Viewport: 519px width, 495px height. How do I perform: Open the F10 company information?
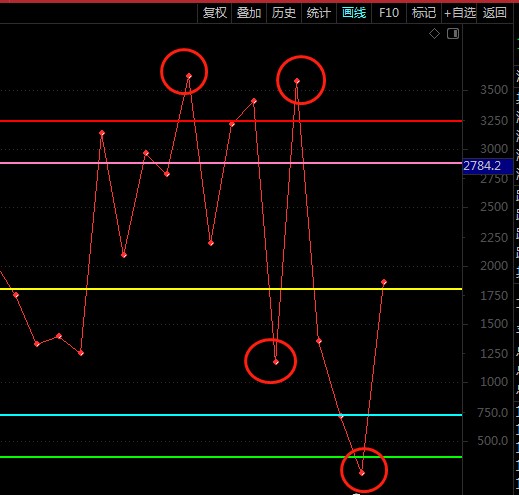(389, 13)
